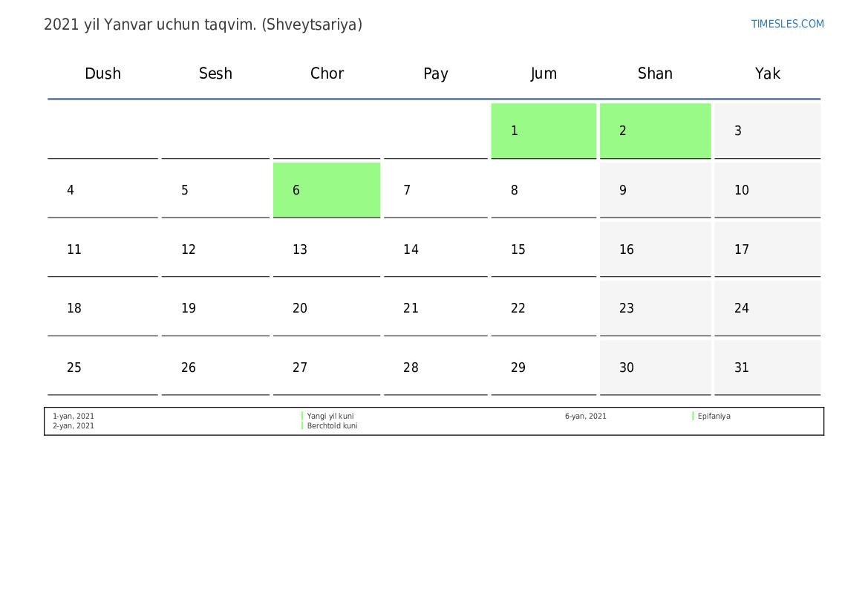Screen dimensions: 868x614
Task: Click the 1-yan, 2021 legend date
Action: pyautogui.click(x=74, y=417)
